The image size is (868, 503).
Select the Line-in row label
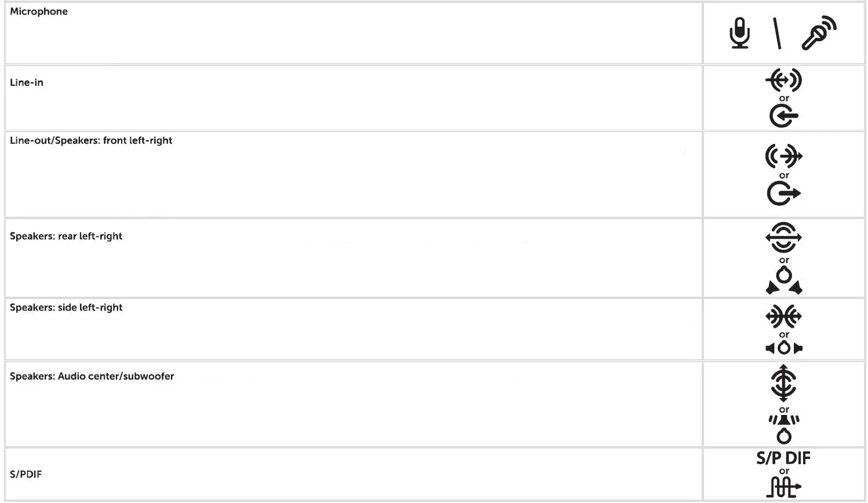27,83
